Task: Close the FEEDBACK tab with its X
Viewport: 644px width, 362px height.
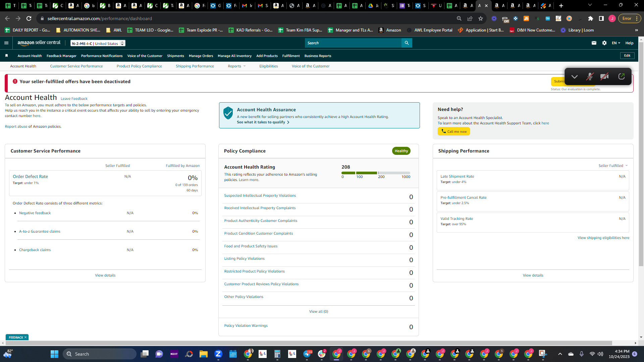Action: 25,337
